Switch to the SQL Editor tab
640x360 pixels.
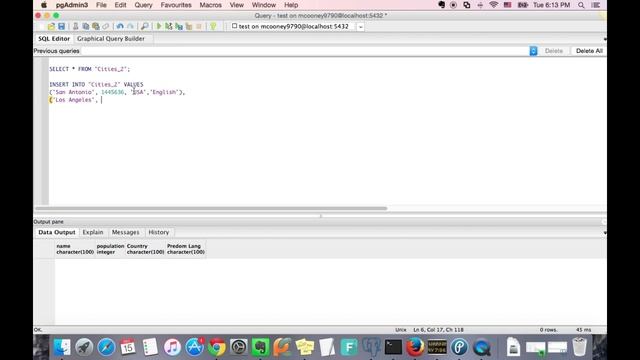tap(54, 39)
